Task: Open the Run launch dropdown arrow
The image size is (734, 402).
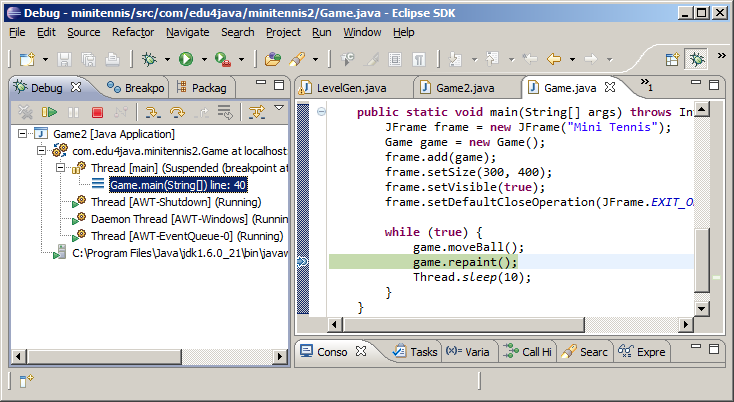Action: click(x=204, y=60)
